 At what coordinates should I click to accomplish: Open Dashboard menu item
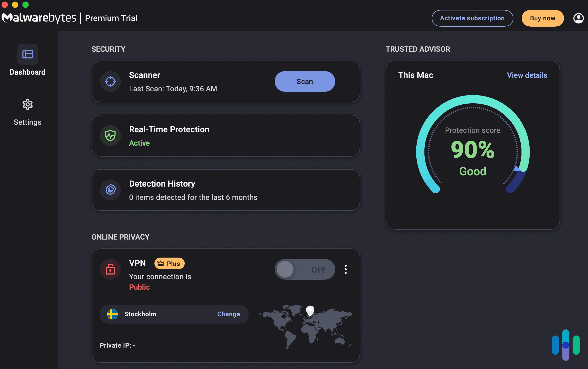pyautogui.click(x=28, y=61)
